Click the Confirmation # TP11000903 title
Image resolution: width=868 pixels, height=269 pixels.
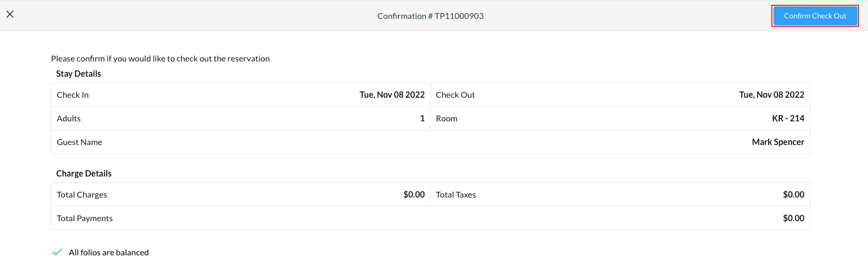pos(430,16)
